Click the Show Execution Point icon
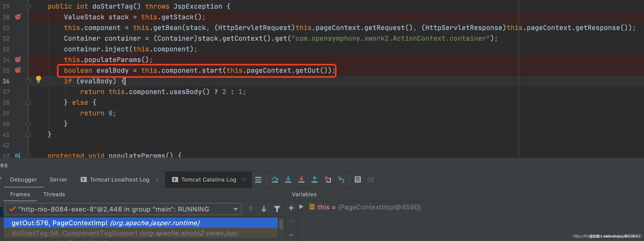This screenshot has height=241, width=644. [x=258, y=179]
